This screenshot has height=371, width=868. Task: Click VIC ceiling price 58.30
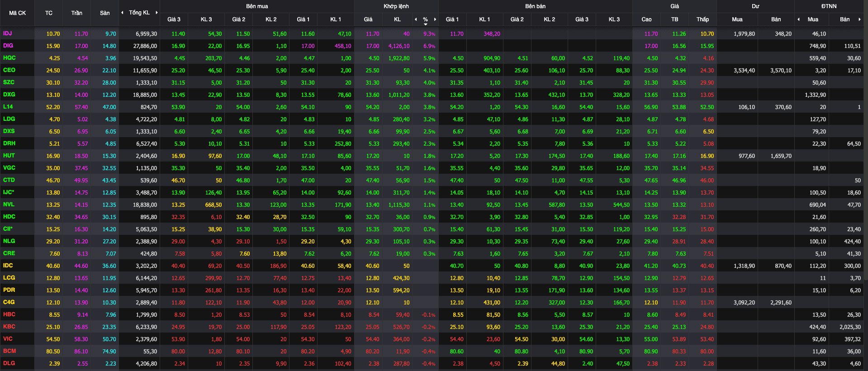81,339
